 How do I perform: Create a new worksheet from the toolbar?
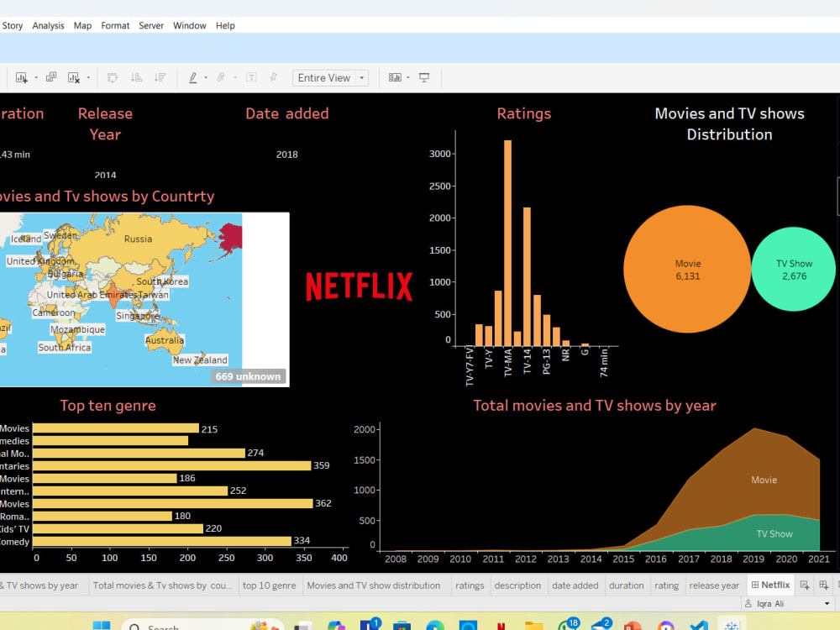pyautogui.click(x=22, y=77)
